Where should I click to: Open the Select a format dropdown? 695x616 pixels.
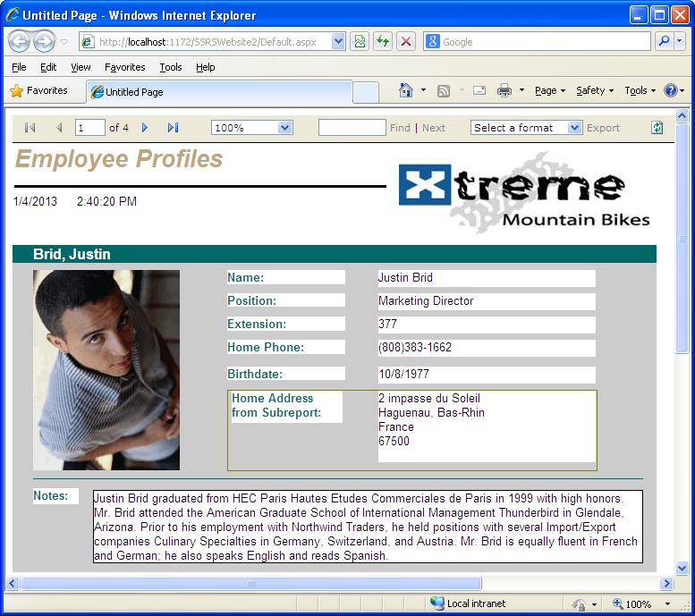526,128
